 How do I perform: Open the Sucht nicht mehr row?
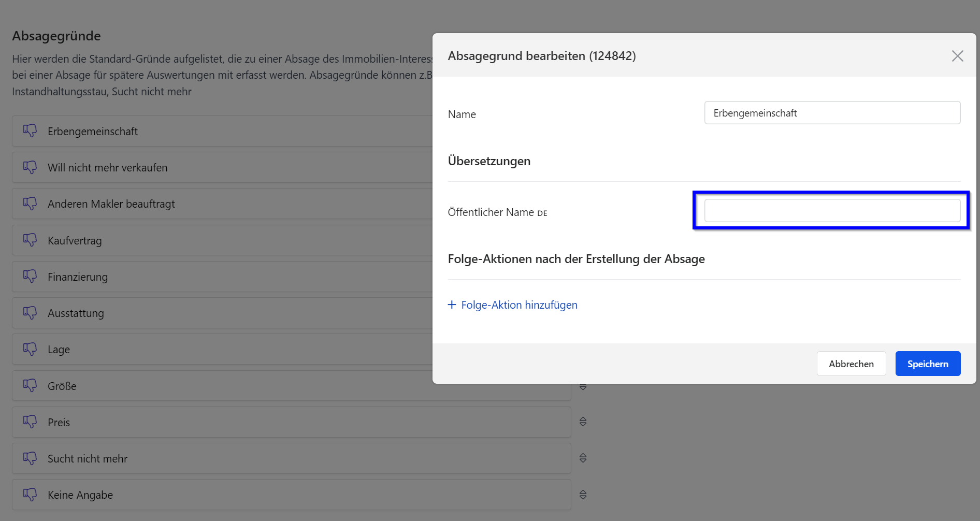click(292, 458)
